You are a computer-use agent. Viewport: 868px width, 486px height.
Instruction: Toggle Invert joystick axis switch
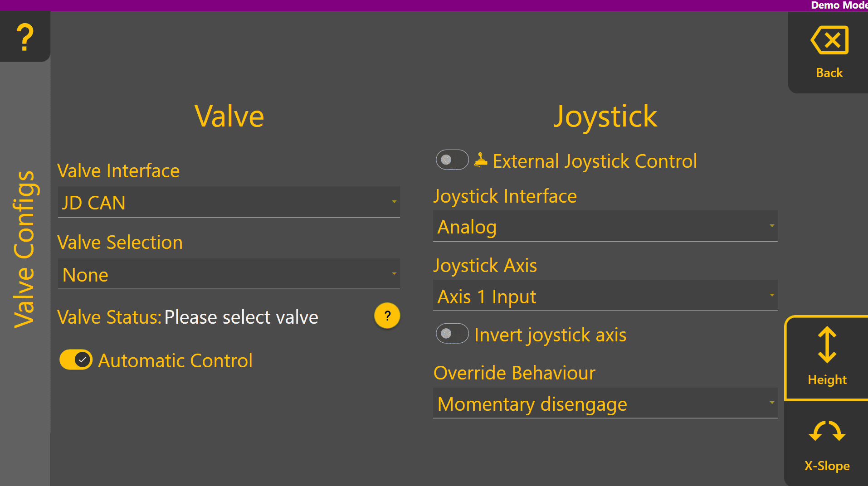(452, 334)
